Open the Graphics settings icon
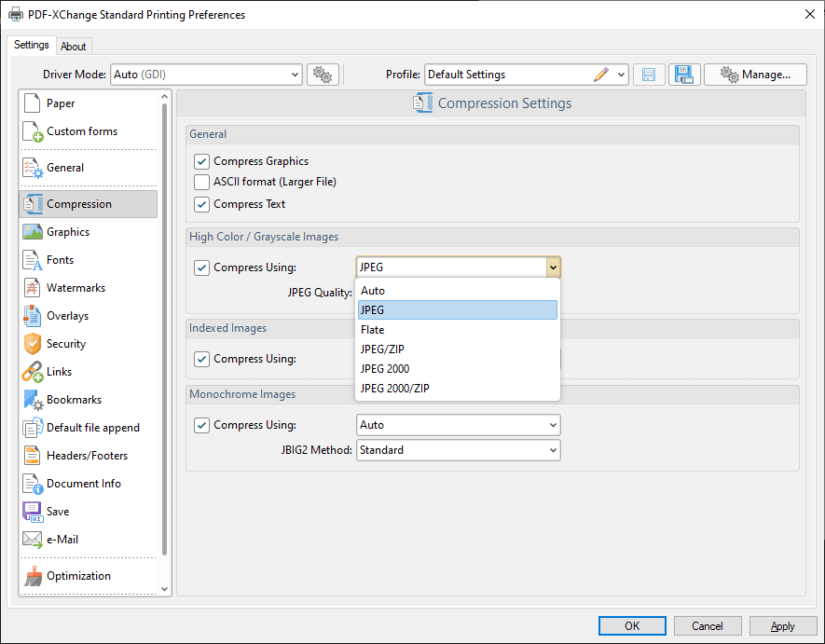Image resolution: width=825 pixels, height=644 pixels. [x=33, y=232]
